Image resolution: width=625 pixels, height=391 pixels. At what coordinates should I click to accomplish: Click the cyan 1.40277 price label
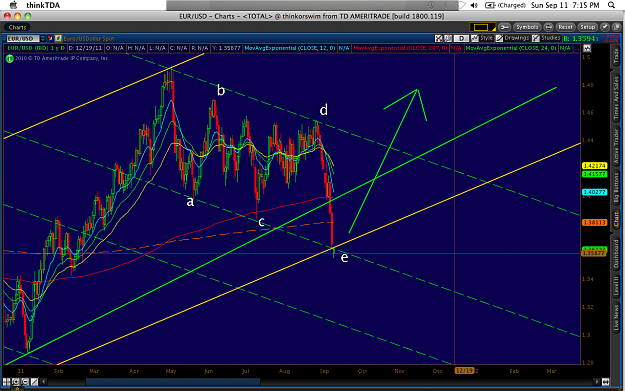click(594, 192)
